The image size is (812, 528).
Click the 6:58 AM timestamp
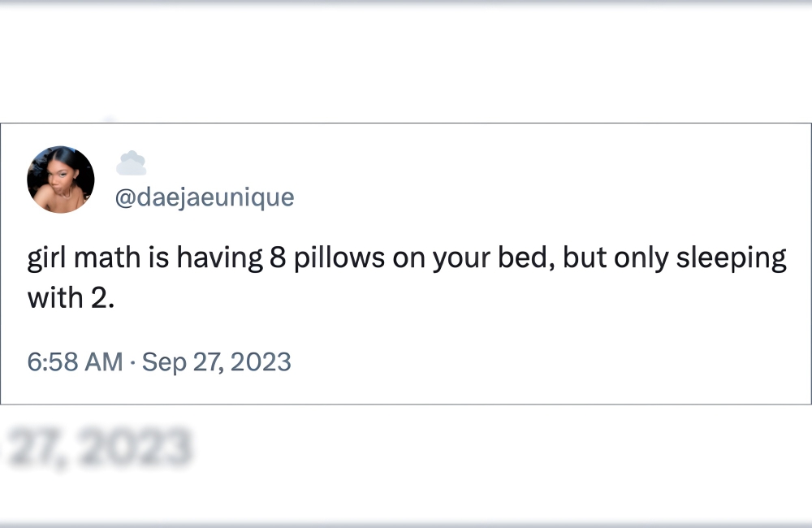point(75,361)
